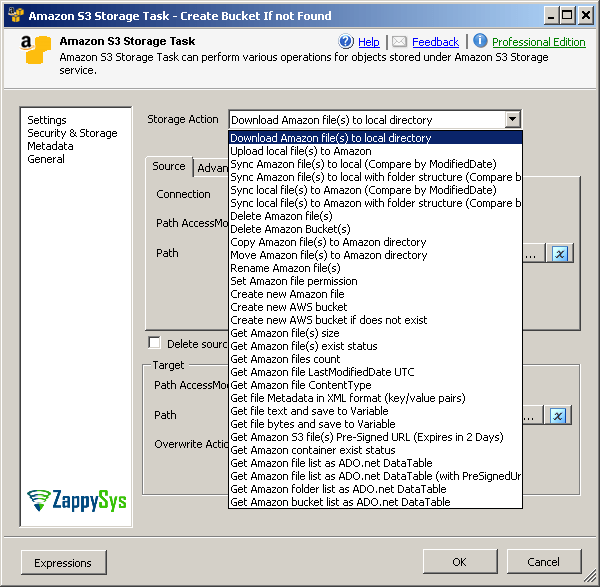Switch to the Advanced tab

click(212, 168)
